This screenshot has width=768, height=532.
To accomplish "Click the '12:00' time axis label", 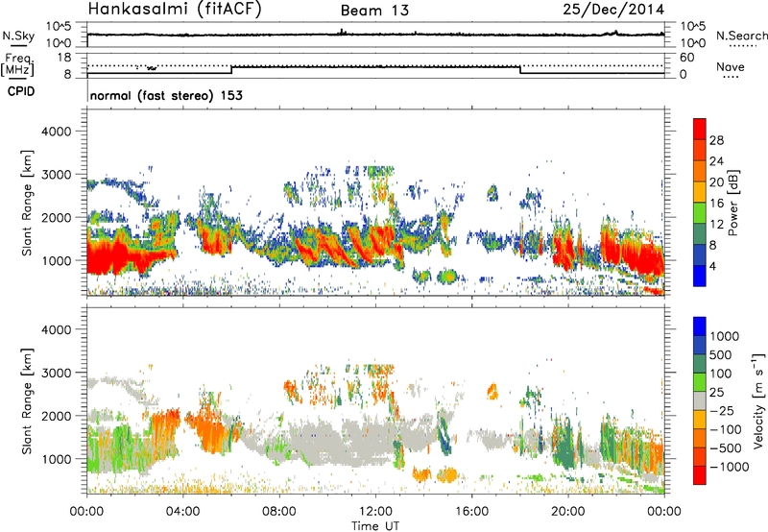I will click(375, 512).
